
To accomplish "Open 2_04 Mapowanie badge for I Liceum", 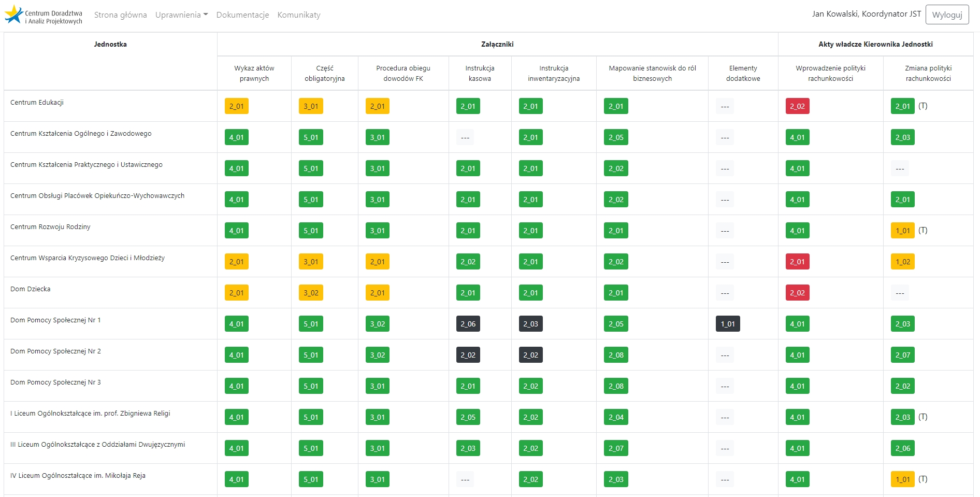I will coord(616,417).
